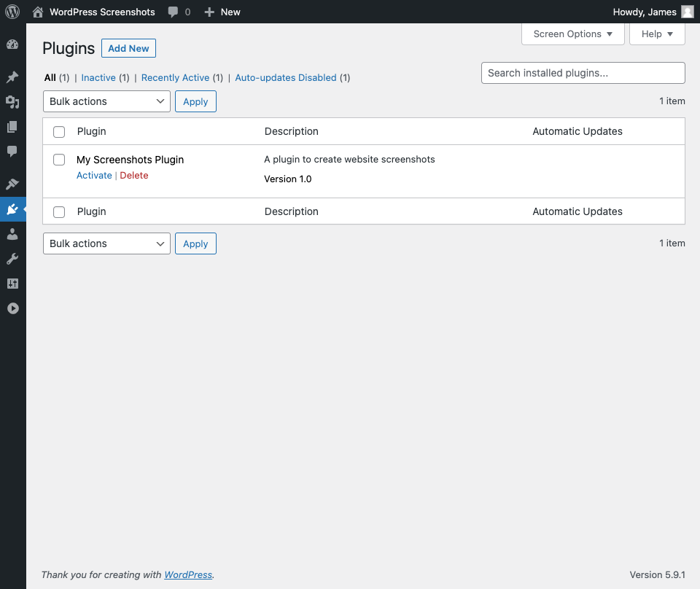Open the Media library icon
The image size is (700, 589).
[x=12, y=102]
